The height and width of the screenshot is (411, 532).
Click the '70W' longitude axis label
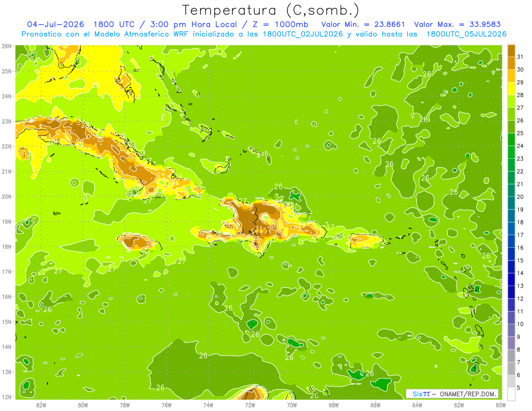click(292, 405)
